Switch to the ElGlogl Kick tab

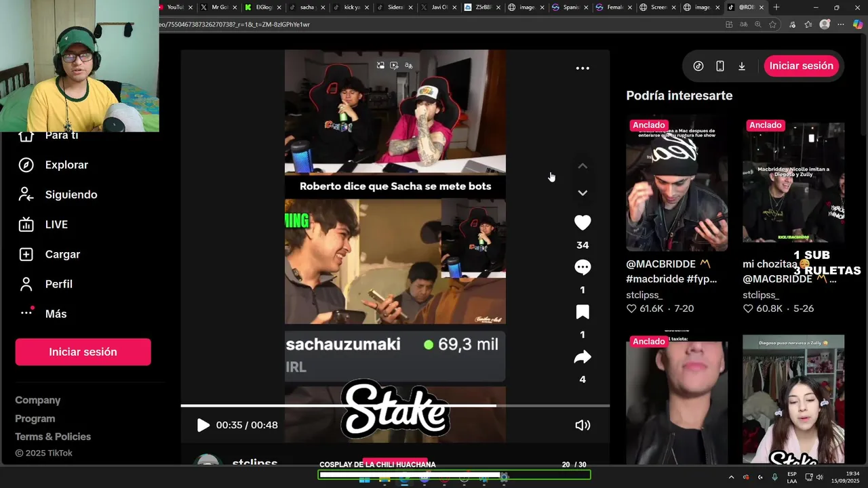coord(263,7)
